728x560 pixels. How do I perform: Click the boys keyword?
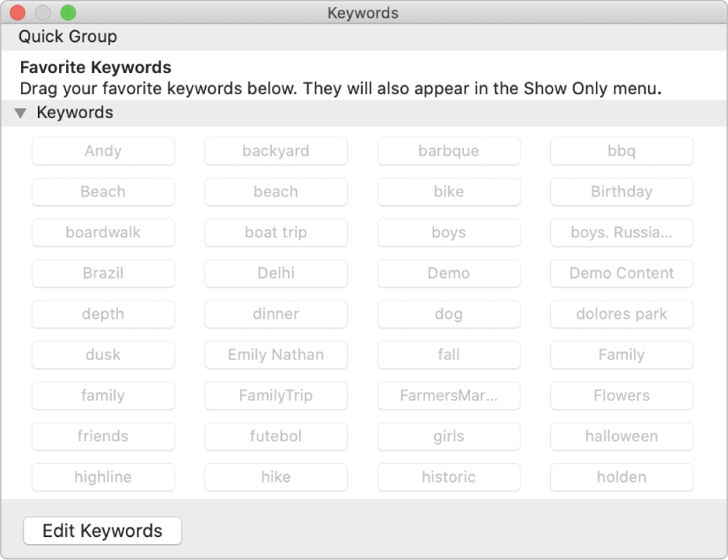pyautogui.click(x=448, y=232)
